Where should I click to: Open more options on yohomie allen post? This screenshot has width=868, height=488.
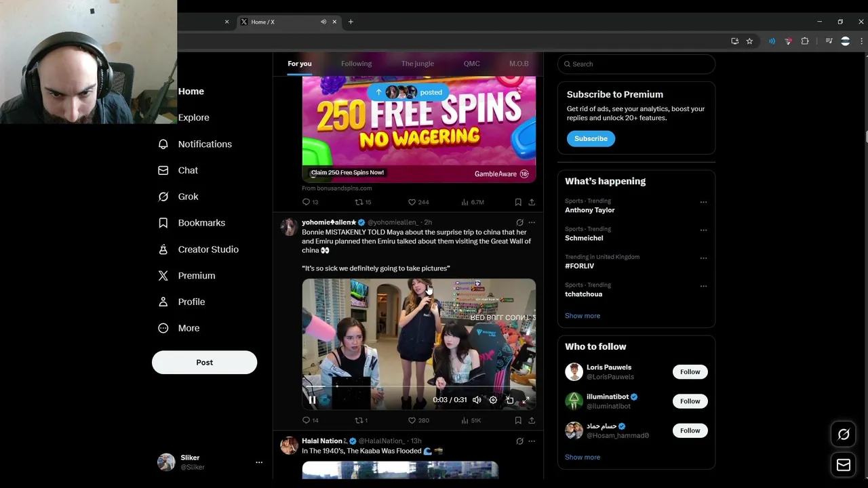click(532, 222)
